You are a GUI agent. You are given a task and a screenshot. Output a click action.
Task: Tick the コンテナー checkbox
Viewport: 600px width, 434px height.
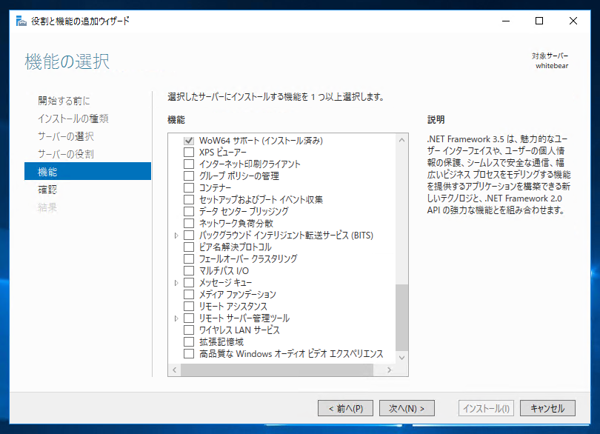[x=189, y=188]
